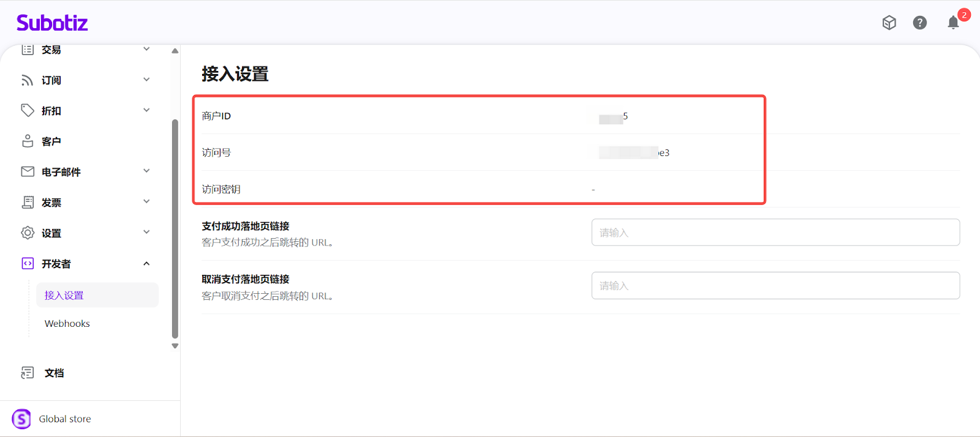Image resolution: width=980 pixels, height=437 pixels.
Task: Click the 客户 customer icon in sidebar
Action: (x=28, y=141)
